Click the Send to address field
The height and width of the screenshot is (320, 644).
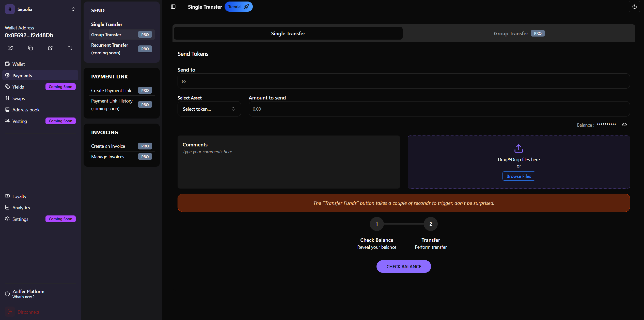(403, 81)
